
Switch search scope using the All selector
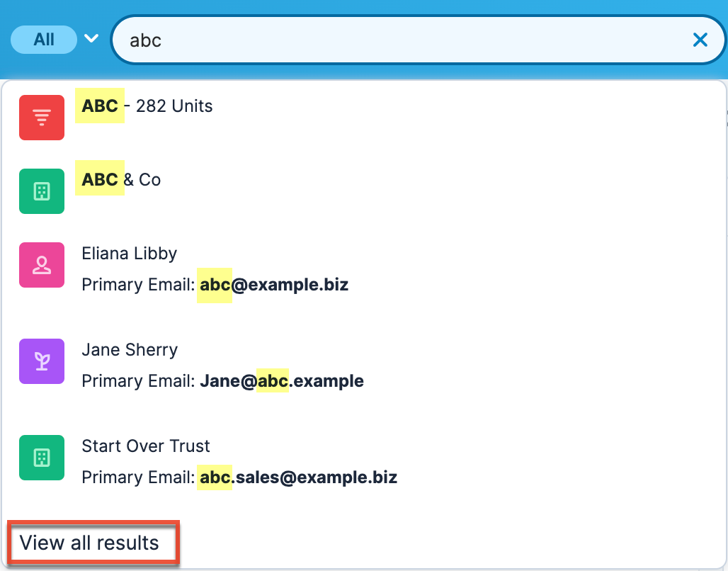pyautogui.click(x=43, y=40)
